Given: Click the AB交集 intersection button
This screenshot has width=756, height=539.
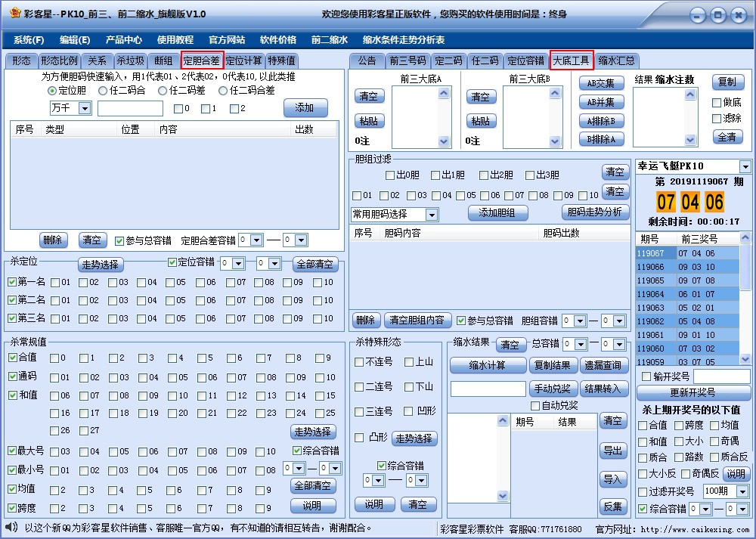Looking at the screenshot, I should pyautogui.click(x=600, y=83).
